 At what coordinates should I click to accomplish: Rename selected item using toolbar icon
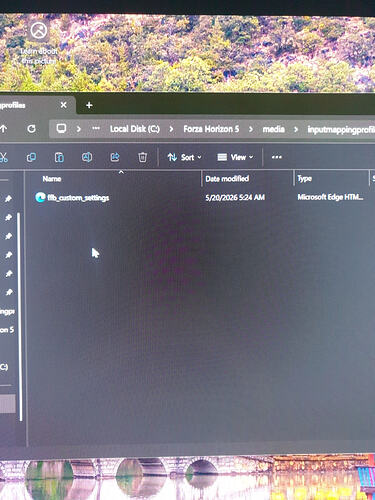87,157
